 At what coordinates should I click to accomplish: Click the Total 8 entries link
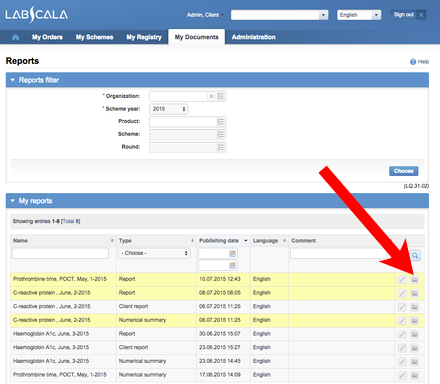[x=71, y=221]
